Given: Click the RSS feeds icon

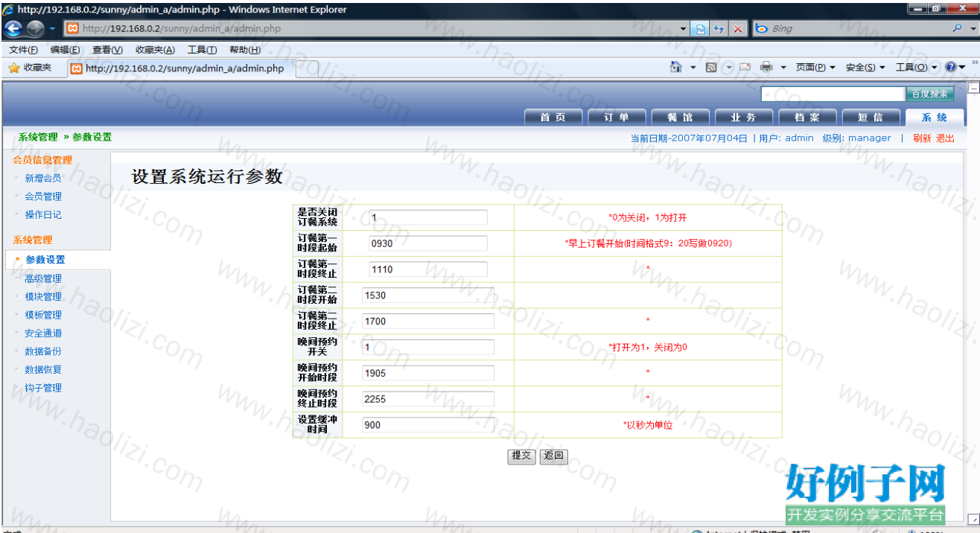Looking at the screenshot, I should [711, 67].
